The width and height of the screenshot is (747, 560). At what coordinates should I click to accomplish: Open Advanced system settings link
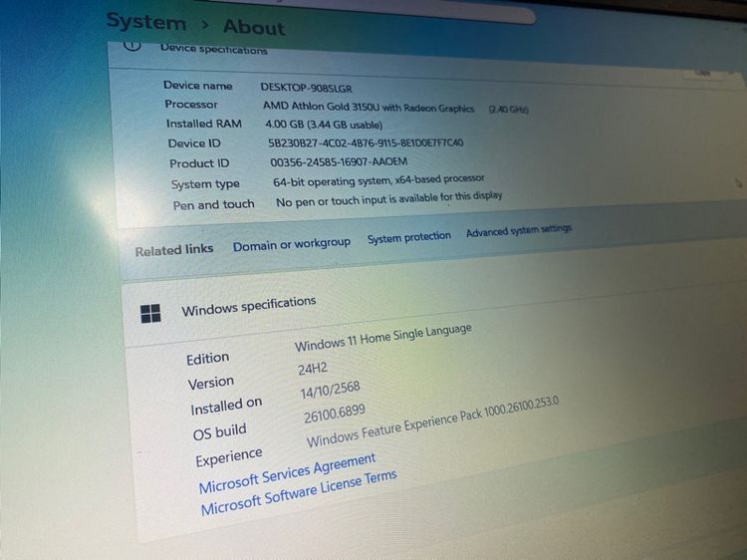(x=518, y=231)
